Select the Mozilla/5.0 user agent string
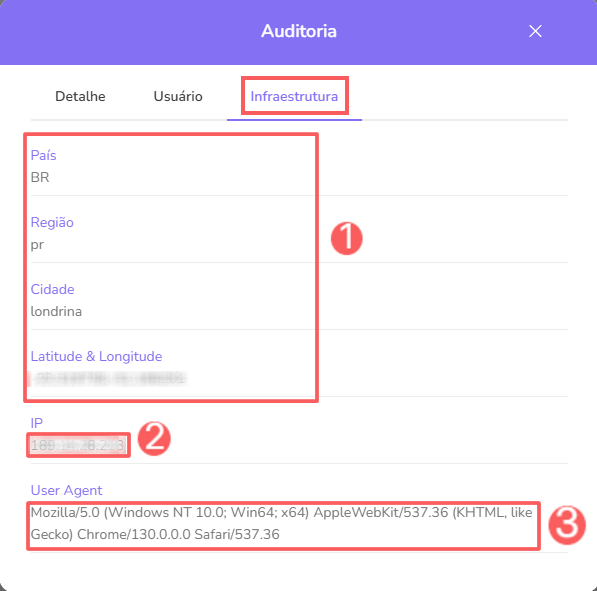This screenshot has width=597, height=591. tap(281, 524)
